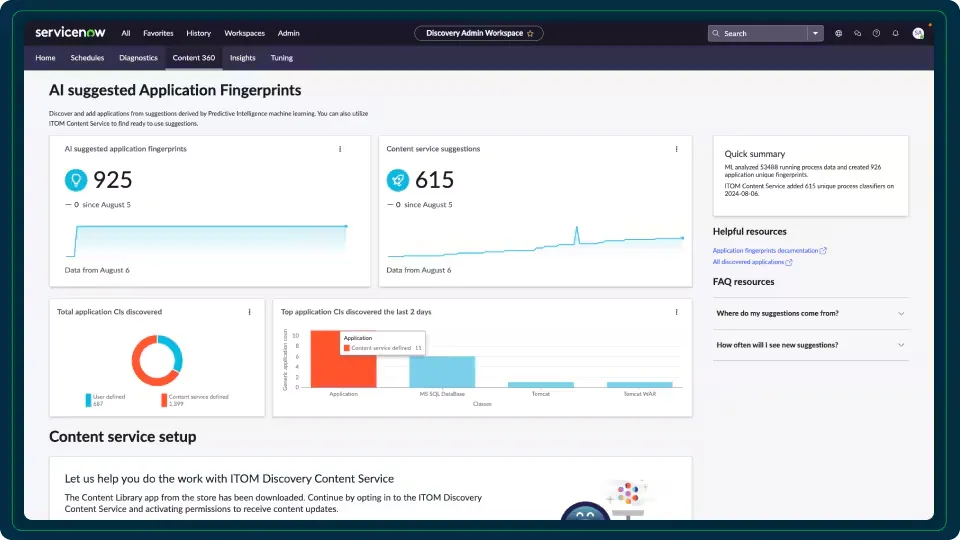The image size is (960, 540).
Task: Expand 'Where do my suggestions come from?' FAQ
Action: click(810, 313)
